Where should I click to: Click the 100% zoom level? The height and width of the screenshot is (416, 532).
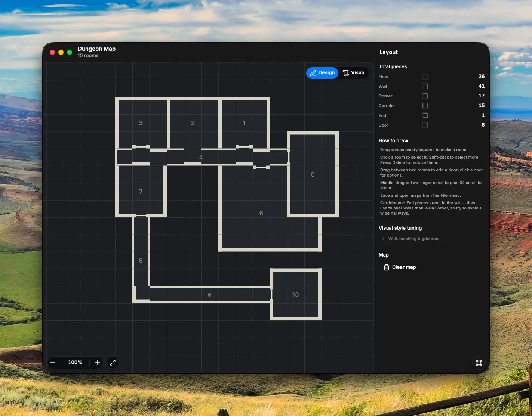pyautogui.click(x=75, y=363)
